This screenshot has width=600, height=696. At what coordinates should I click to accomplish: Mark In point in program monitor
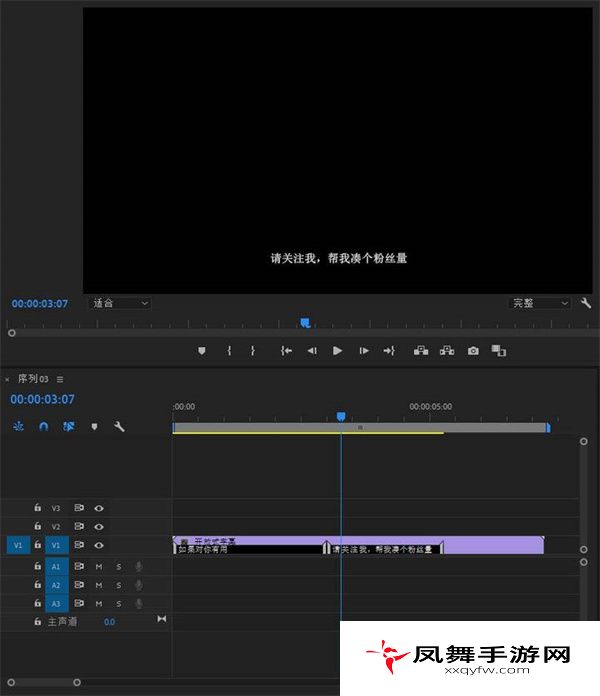pos(229,351)
